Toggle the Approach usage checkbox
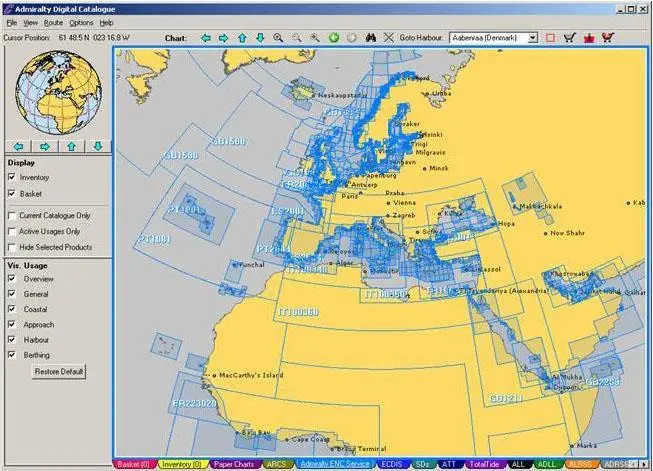 tap(12, 324)
